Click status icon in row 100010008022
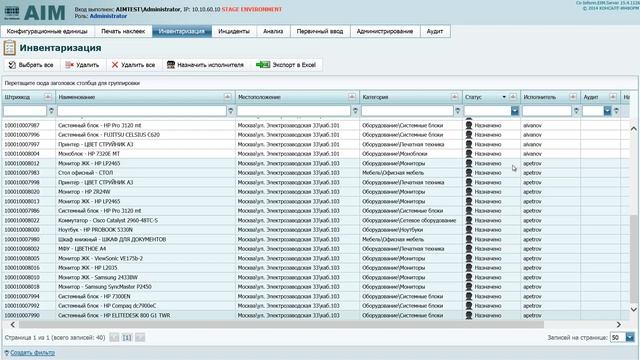The width and height of the screenshot is (640, 360). 469,220
